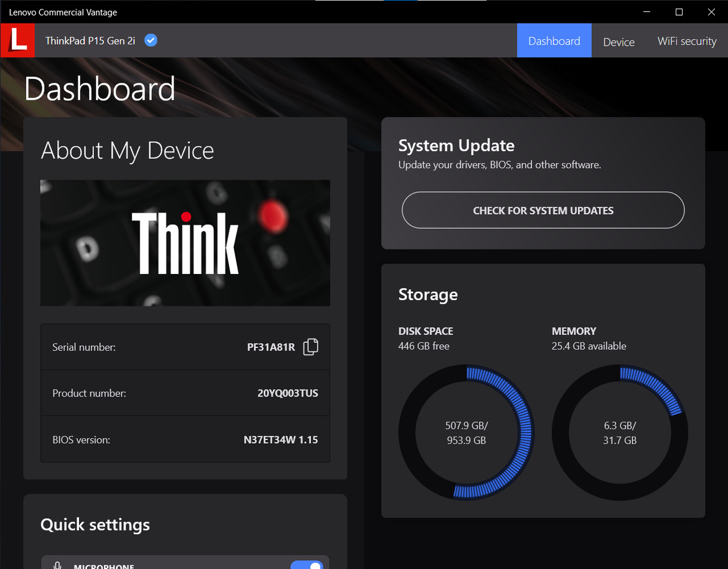Select BIOS version N37ET34W 1.15
Image resolution: width=728 pixels, height=569 pixels.
tap(281, 440)
